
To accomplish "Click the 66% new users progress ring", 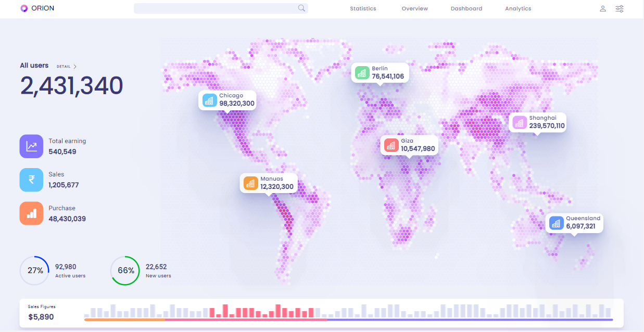I will pyautogui.click(x=125, y=271).
